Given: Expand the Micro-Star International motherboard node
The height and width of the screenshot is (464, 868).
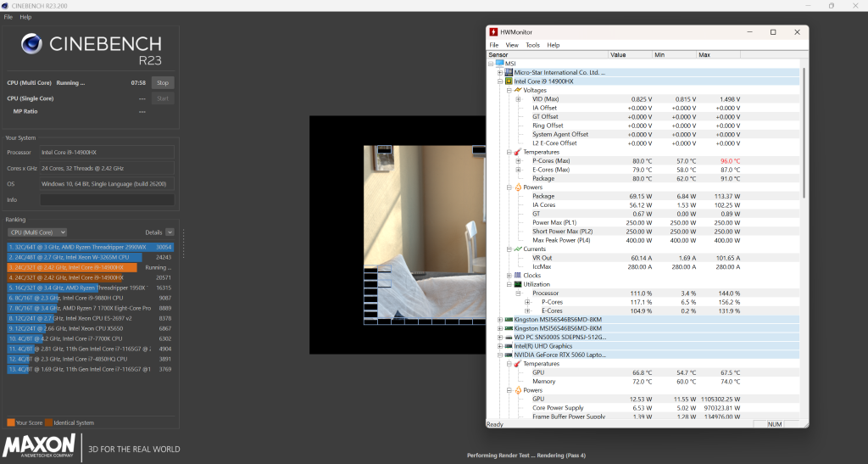Looking at the screenshot, I should pyautogui.click(x=500, y=72).
